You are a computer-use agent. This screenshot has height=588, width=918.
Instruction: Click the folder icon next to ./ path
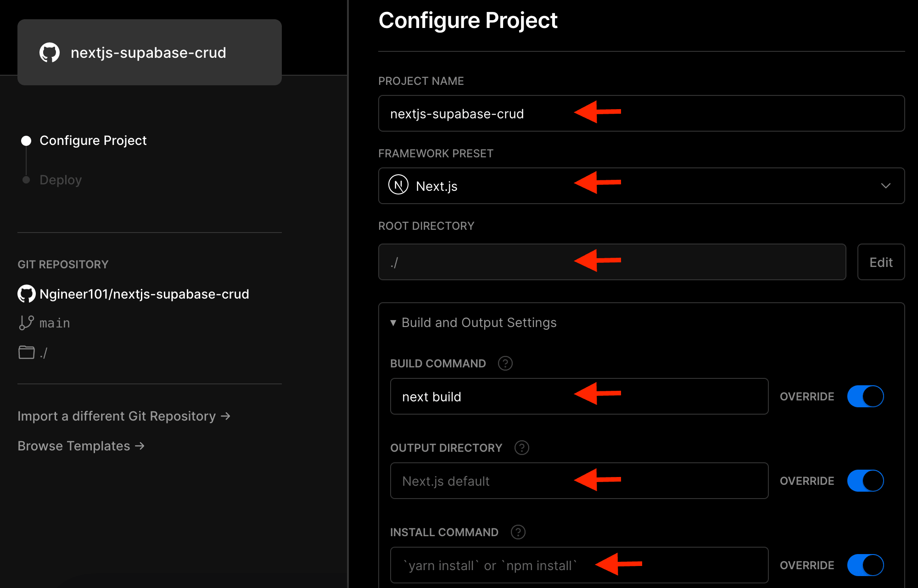click(x=26, y=352)
